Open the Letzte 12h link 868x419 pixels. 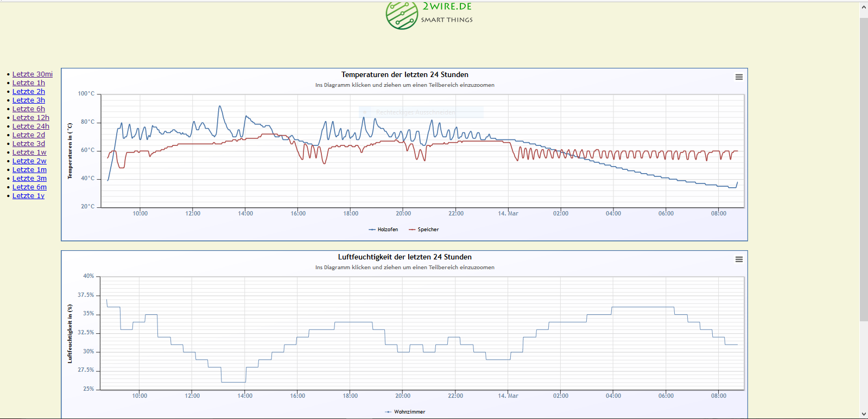click(x=31, y=118)
